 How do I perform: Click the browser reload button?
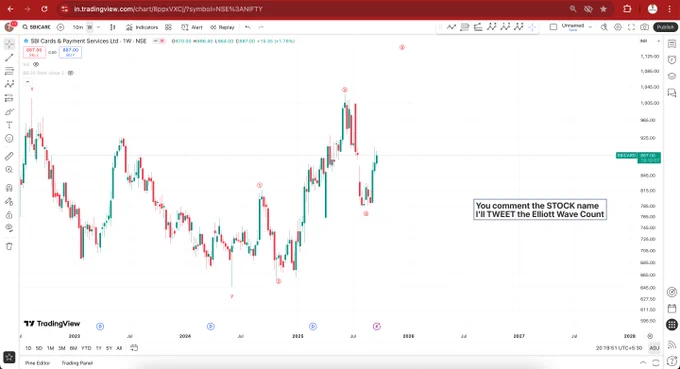coord(44,9)
